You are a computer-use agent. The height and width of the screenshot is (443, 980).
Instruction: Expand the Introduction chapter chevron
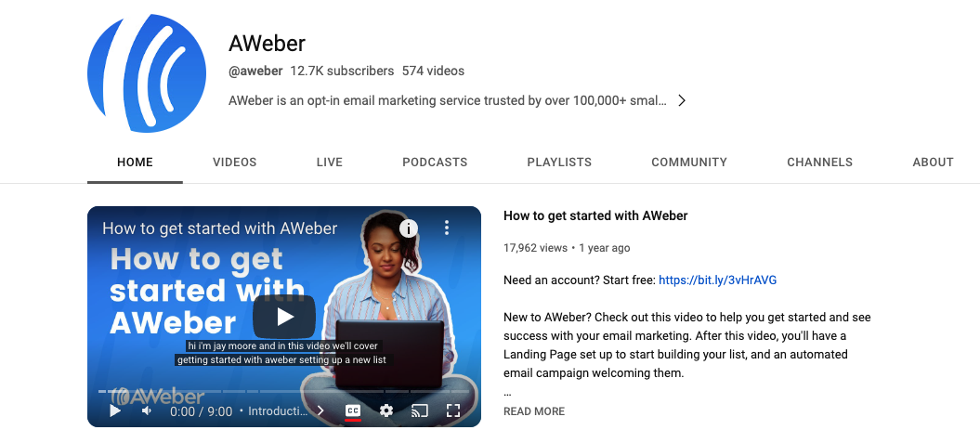click(320, 410)
